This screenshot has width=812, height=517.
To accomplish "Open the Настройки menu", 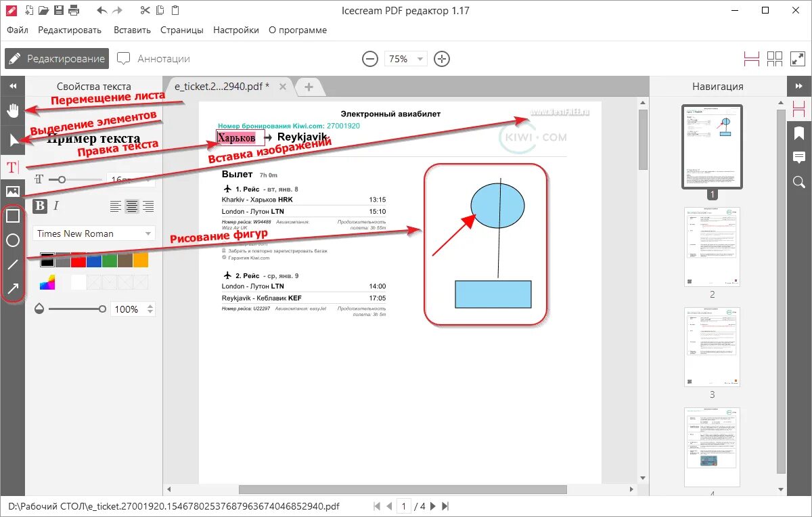I will click(x=236, y=30).
